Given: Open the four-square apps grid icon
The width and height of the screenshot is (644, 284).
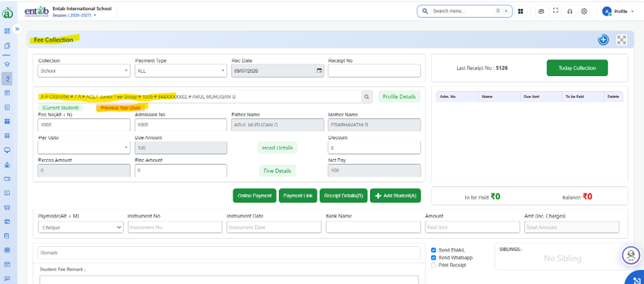Looking at the screenshot, I should tap(521, 12).
